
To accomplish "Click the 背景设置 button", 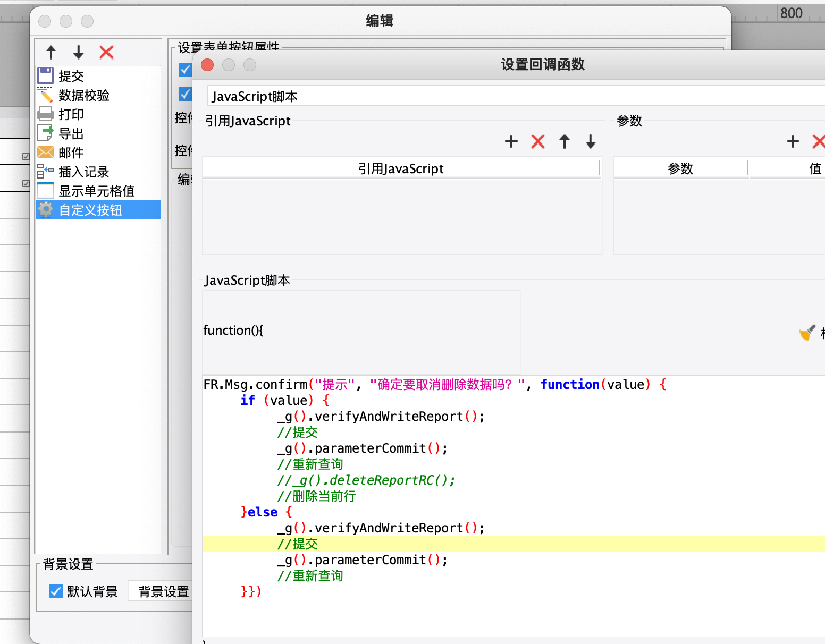I will click(x=163, y=591).
